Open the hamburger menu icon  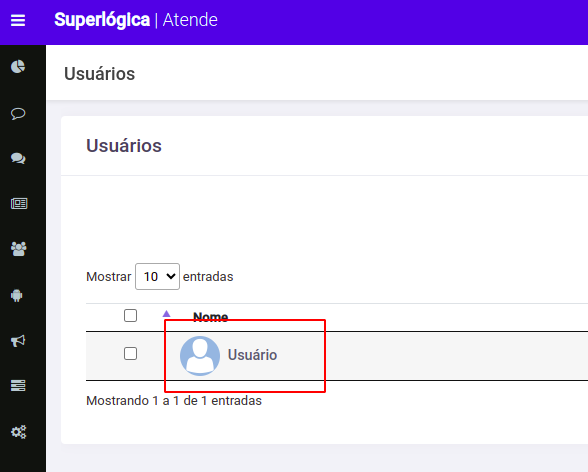(x=18, y=20)
